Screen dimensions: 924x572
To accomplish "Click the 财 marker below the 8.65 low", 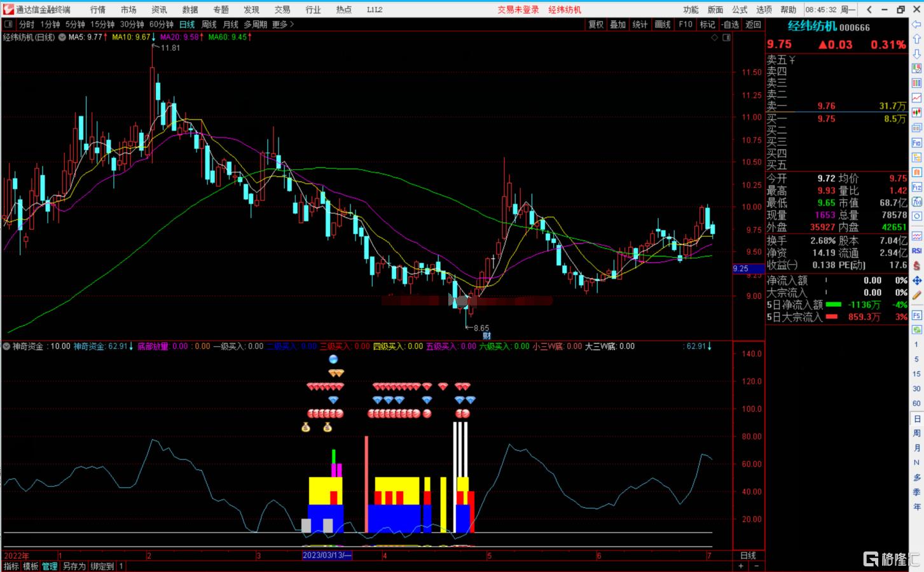I will 486,336.
